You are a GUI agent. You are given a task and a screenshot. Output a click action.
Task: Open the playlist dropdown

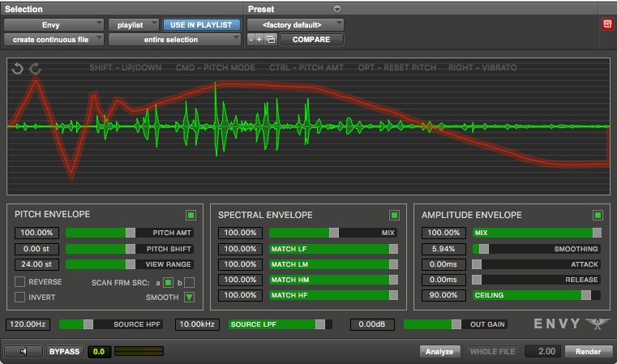click(x=134, y=25)
